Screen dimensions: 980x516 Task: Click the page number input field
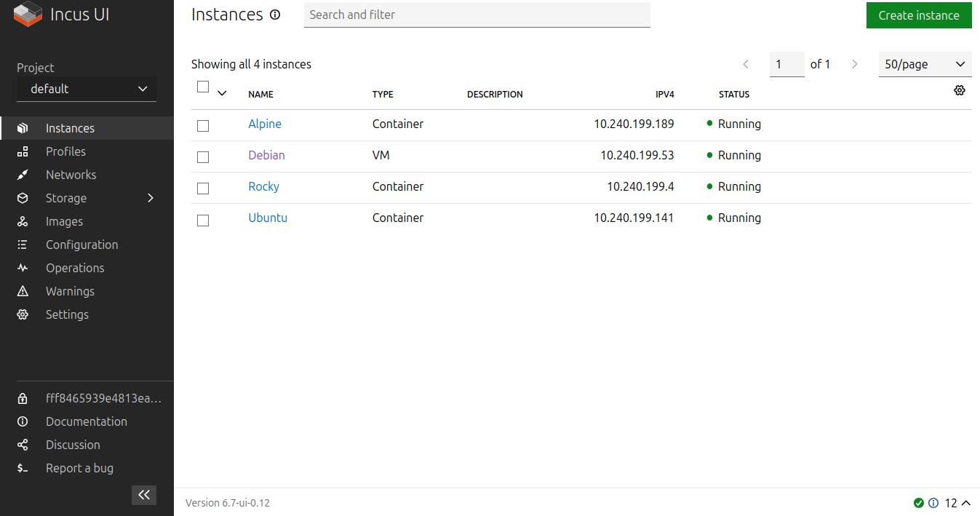coord(787,64)
